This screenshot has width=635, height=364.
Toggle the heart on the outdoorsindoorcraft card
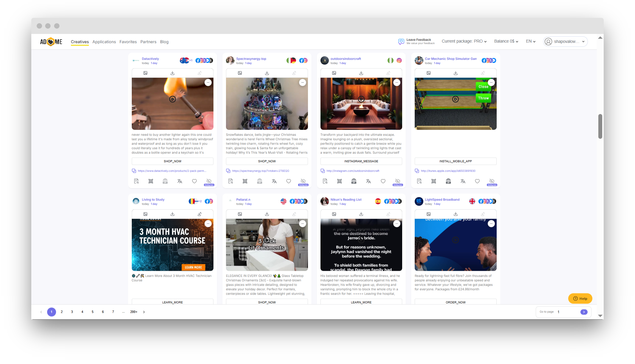(383, 181)
